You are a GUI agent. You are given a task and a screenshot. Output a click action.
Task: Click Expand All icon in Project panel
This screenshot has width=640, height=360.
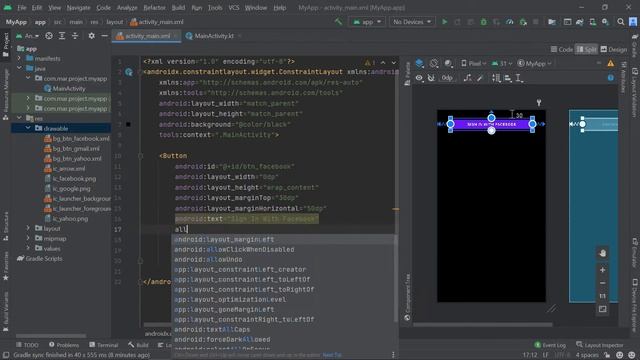pos(62,36)
